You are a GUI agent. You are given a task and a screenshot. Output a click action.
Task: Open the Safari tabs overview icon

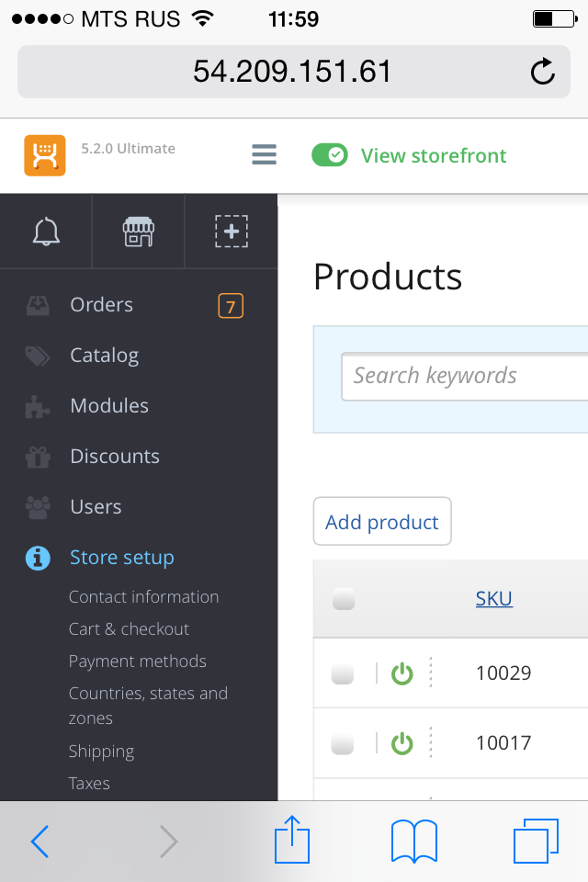pos(536,841)
